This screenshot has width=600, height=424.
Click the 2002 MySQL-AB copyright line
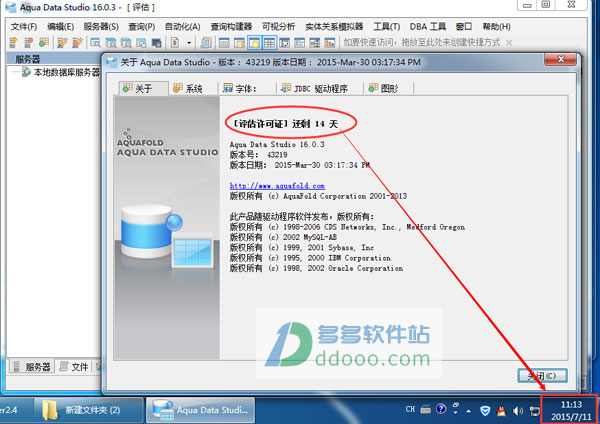click(283, 237)
